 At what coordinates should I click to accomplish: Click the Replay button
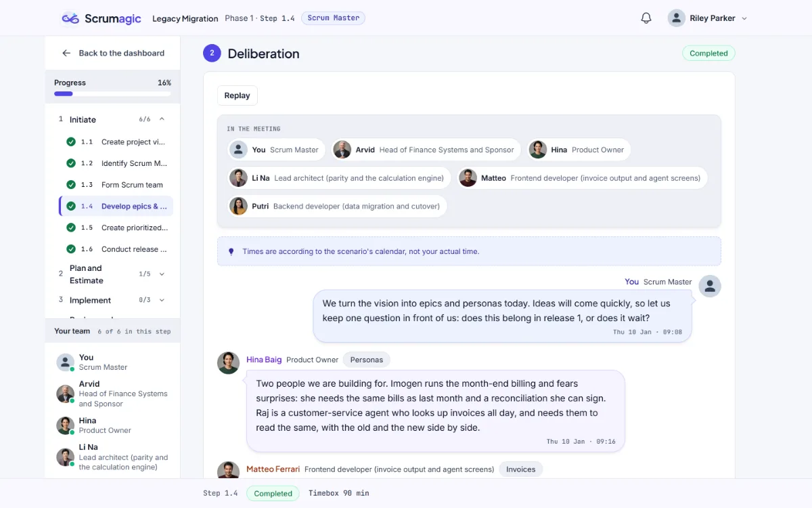click(238, 96)
